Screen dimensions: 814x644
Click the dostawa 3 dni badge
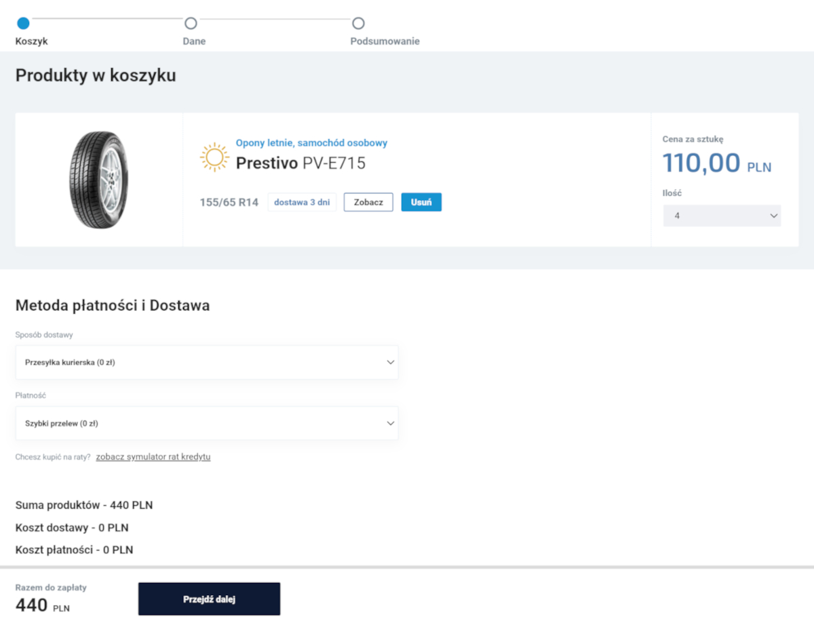(x=302, y=202)
